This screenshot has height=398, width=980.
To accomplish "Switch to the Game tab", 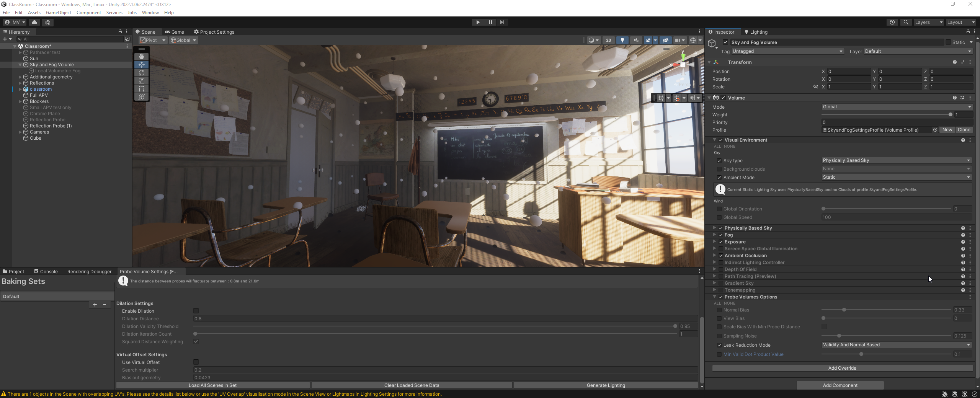I will [175, 32].
